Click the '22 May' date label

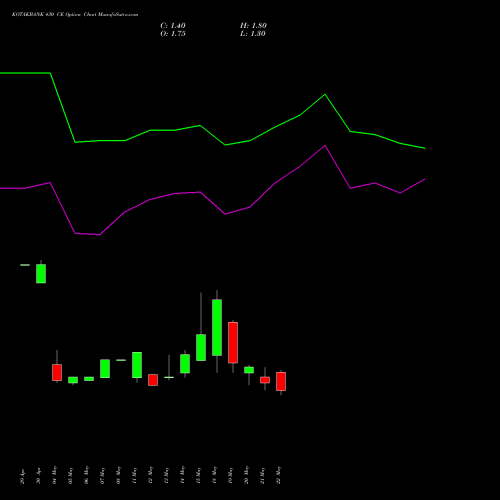point(278,475)
